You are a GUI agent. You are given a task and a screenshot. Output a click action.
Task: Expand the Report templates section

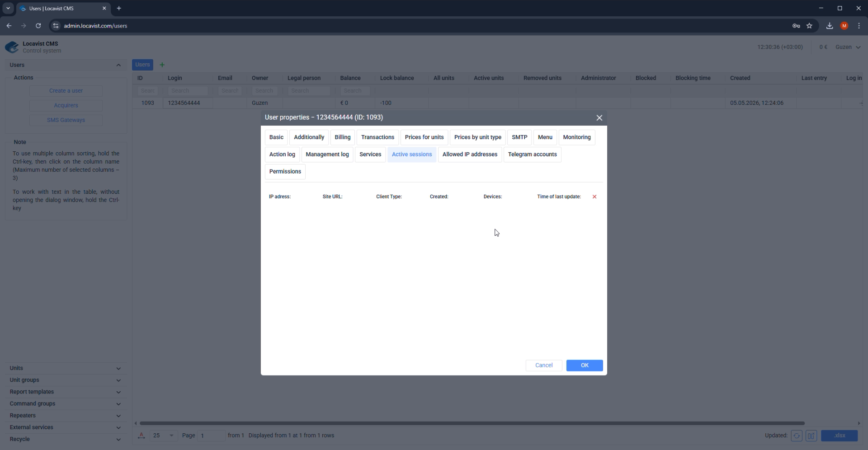(x=66, y=392)
